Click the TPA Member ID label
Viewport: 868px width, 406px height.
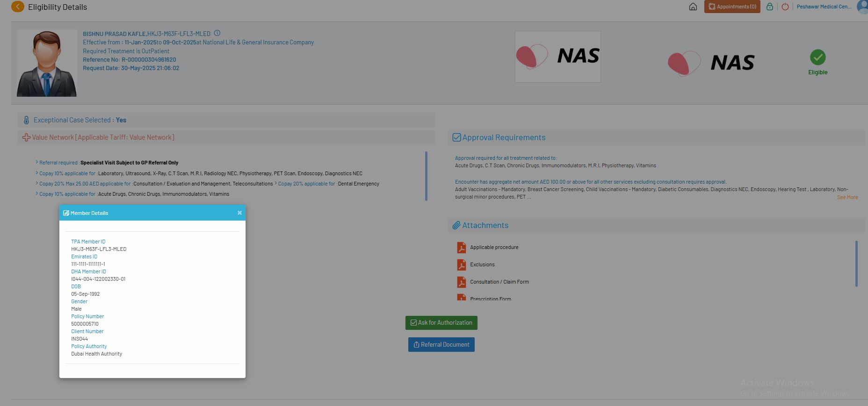88,242
